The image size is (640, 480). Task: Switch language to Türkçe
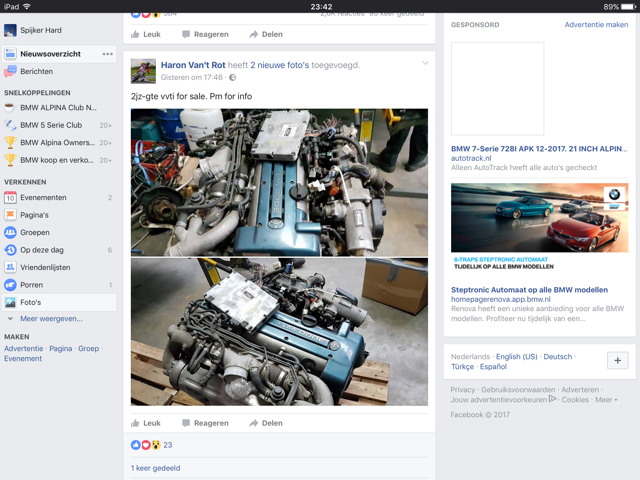coord(462,367)
